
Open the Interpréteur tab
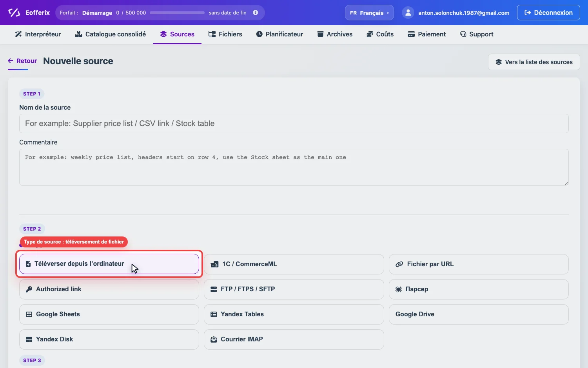38,34
